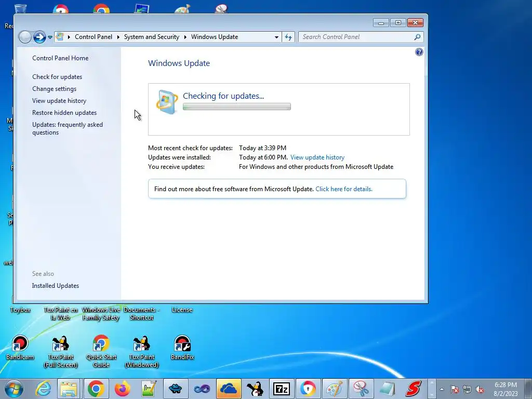Screen dimensions: 532x399
Task: Click the muted volume tray icon
Action: click(480, 390)
